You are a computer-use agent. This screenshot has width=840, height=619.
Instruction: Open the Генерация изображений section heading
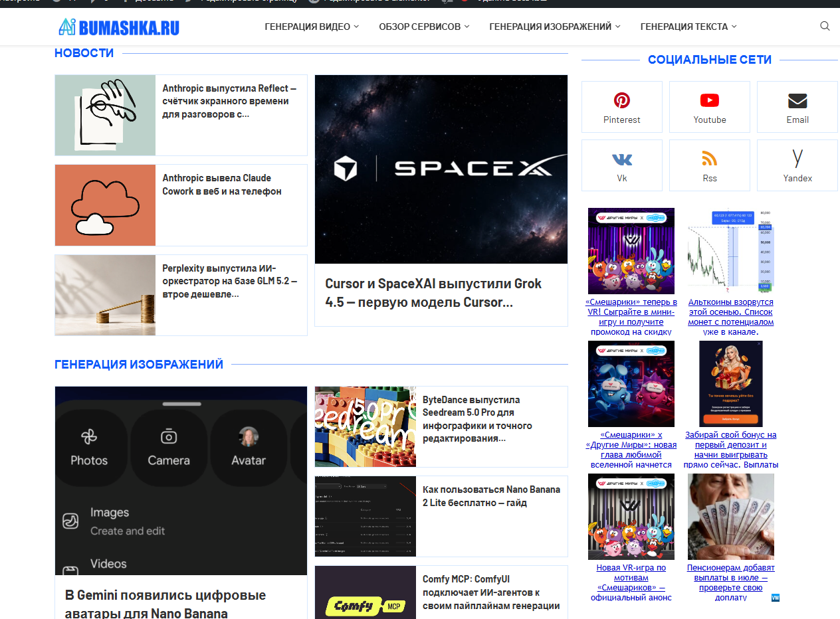tap(139, 365)
